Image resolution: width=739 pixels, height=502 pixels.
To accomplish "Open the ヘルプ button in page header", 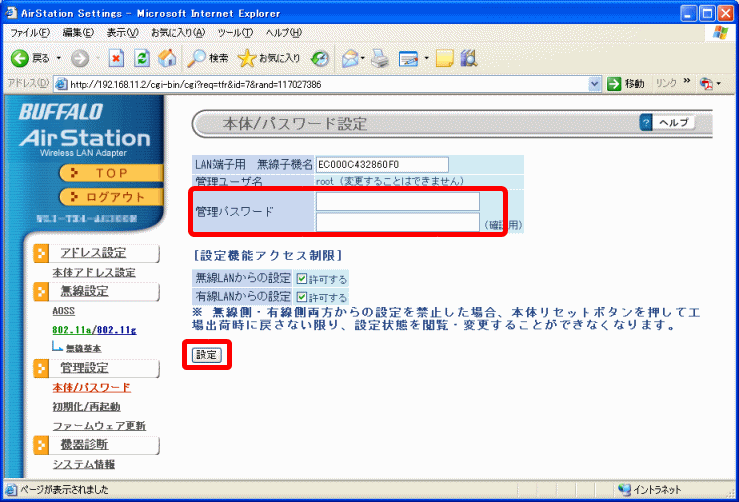I will pyautogui.click(x=673, y=123).
